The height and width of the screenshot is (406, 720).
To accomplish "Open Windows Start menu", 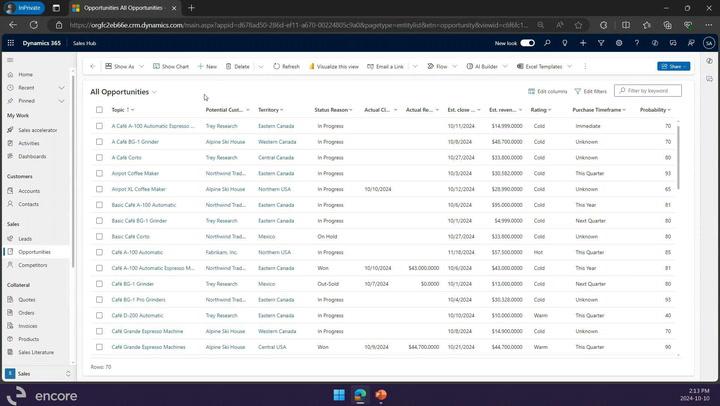I will (339, 395).
